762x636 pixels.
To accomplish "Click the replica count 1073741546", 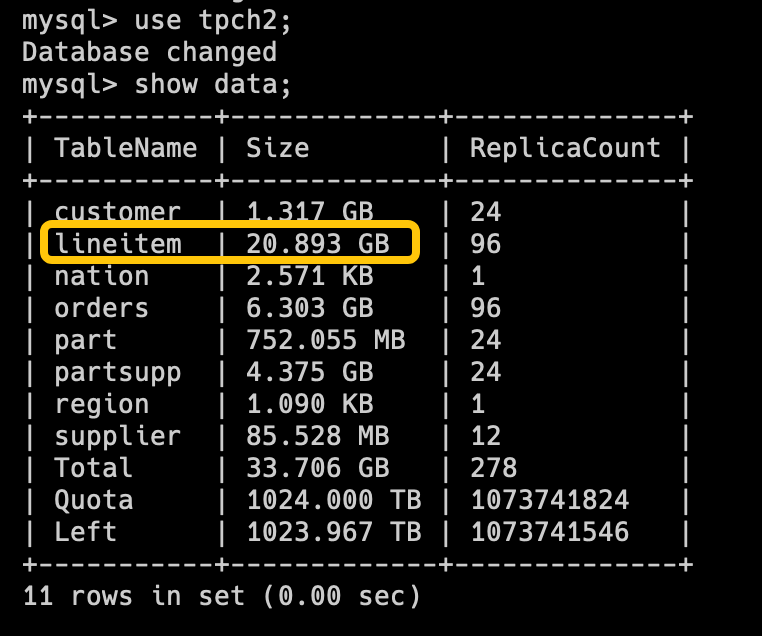I will coord(550,532).
